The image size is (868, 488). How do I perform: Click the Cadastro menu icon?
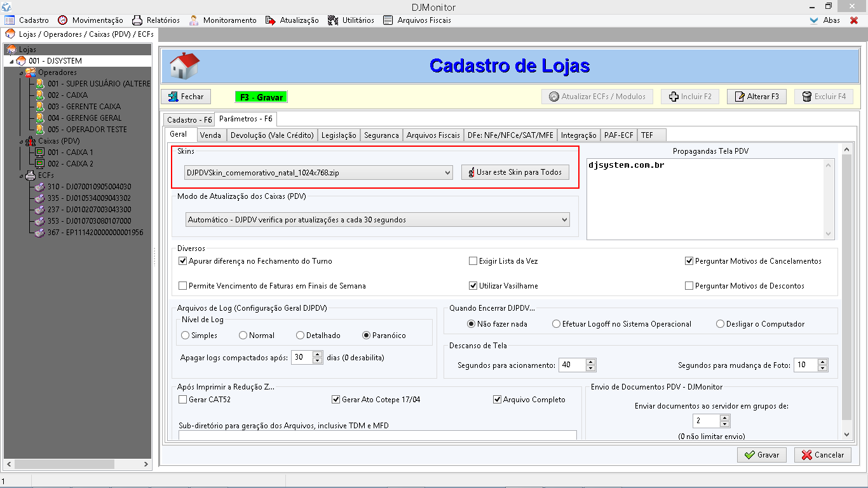pos(10,20)
